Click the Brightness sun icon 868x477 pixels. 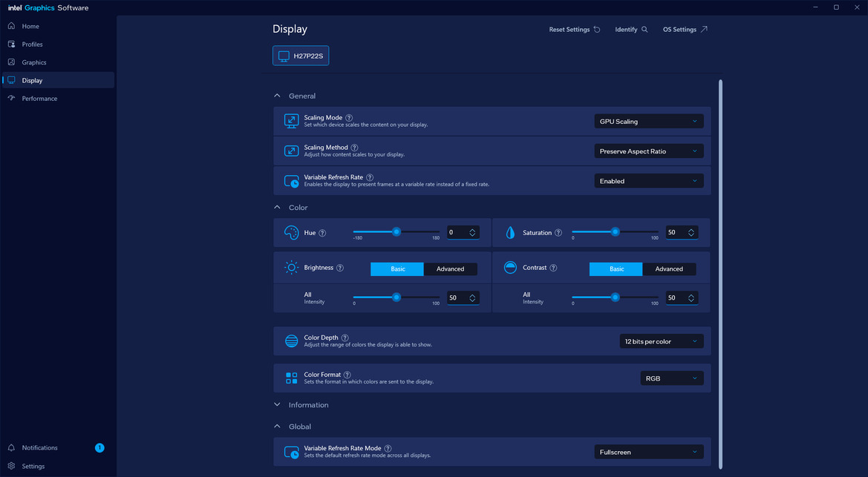(x=291, y=268)
